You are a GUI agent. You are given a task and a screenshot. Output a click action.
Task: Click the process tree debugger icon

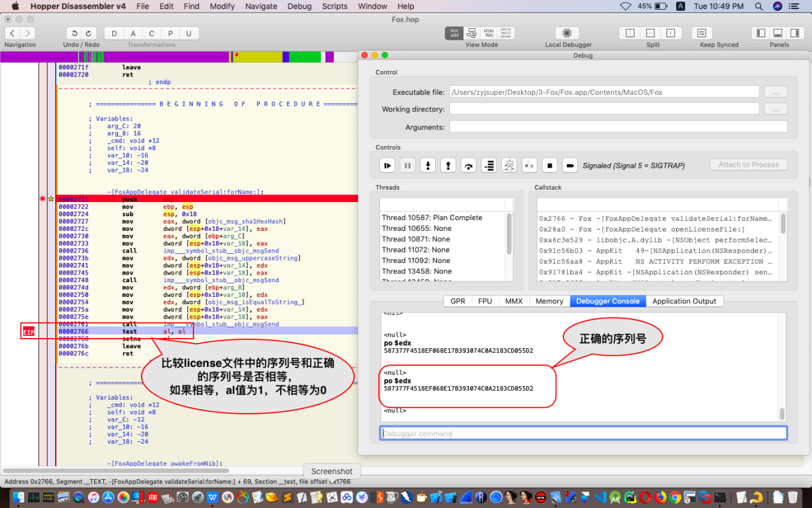click(509, 165)
